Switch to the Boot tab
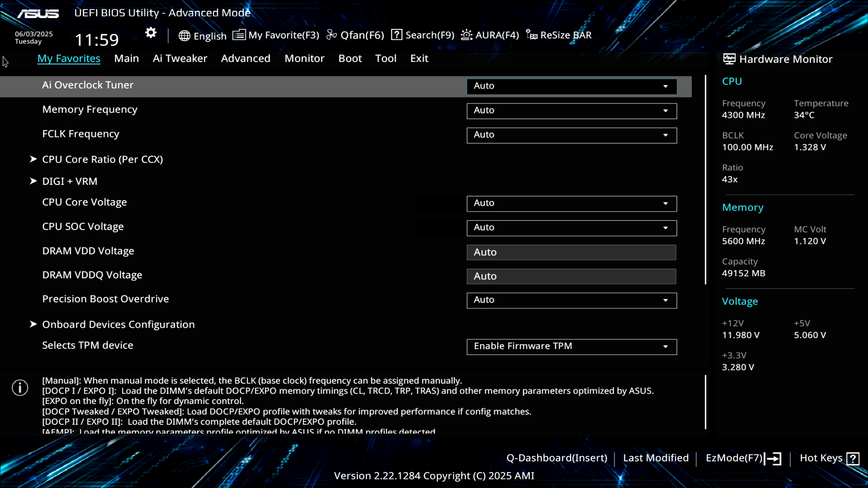 [350, 58]
